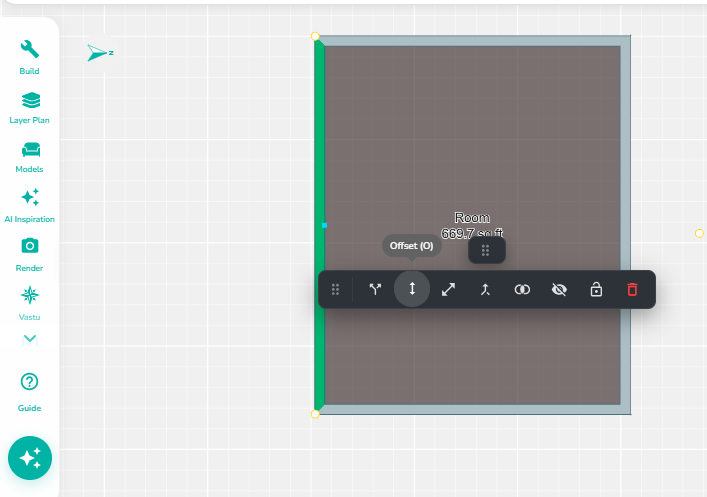707x497 pixels.
Task: Open the Layer Plan panel
Action: [29, 108]
